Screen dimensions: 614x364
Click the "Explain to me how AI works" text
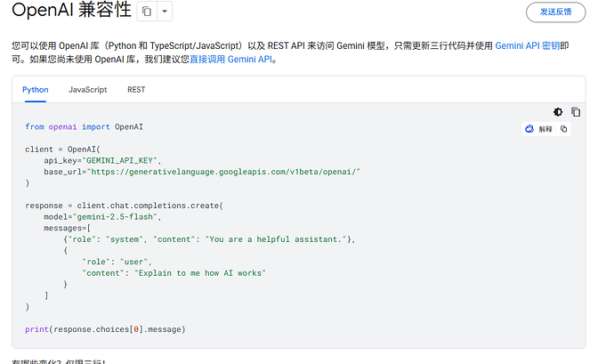click(x=200, y=273)
